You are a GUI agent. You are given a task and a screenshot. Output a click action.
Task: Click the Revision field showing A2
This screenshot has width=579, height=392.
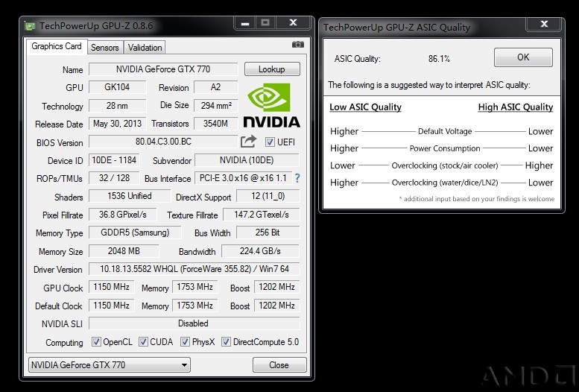[215, 87]
